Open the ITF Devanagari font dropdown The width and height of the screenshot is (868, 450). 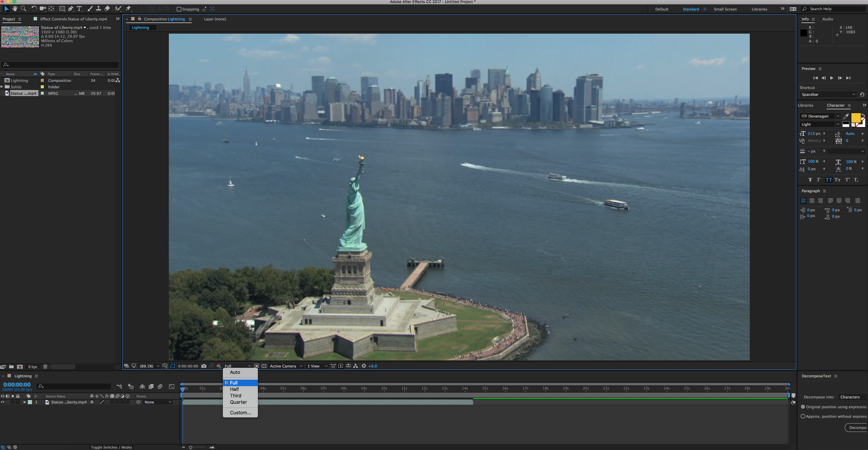point(820,116)
